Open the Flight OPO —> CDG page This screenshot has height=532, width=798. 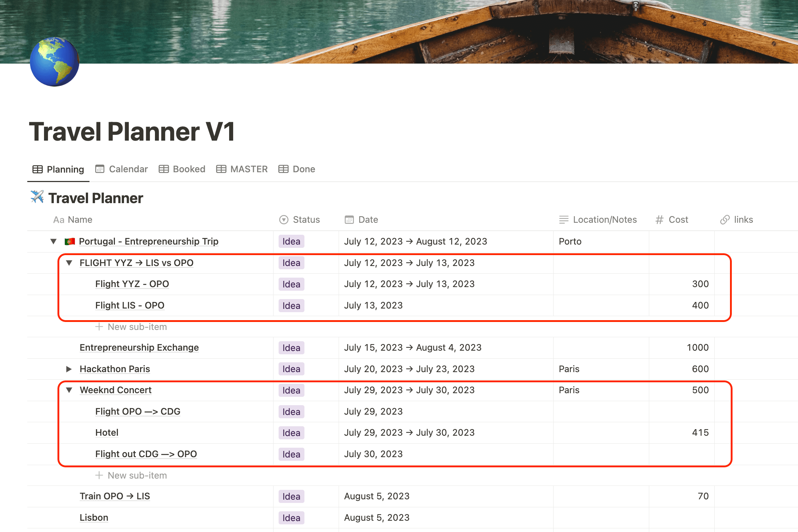(x=138, y=411)
